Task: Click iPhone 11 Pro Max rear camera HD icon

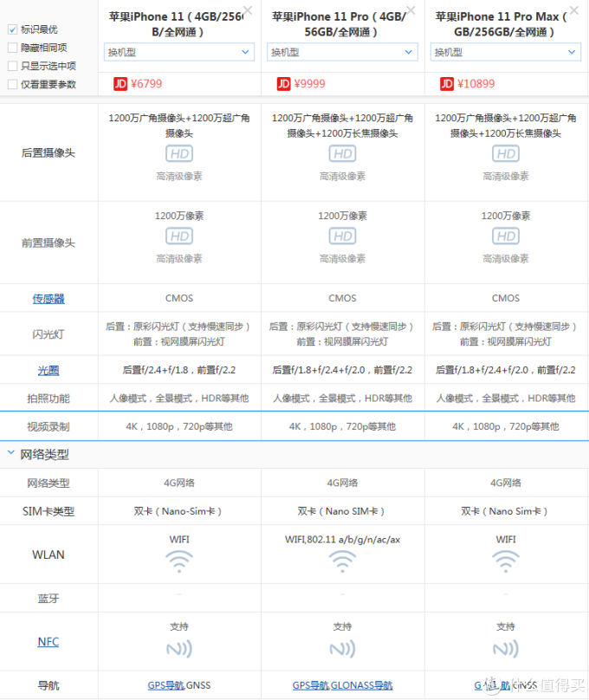Action: (506, 153)
